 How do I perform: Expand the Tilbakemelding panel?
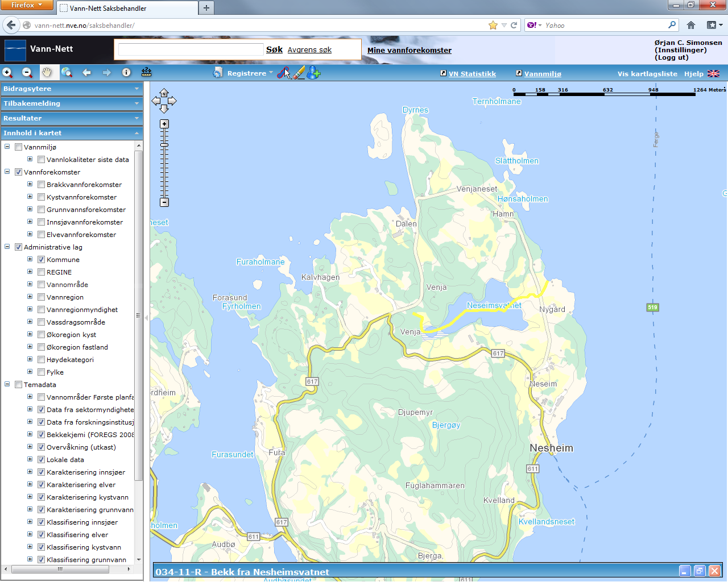[x=72, y=103]
